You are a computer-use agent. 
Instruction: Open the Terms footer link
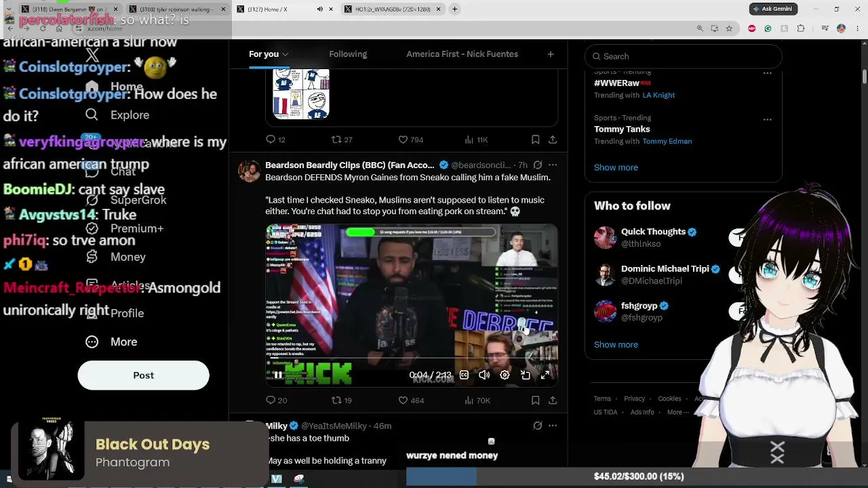(602, 399)
